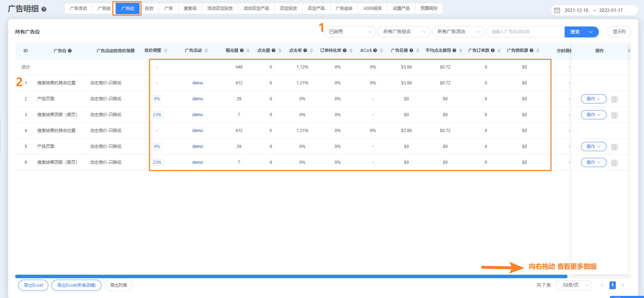Click the 显示列 button
Screen dimensions: 644x298
pos(619,32)
